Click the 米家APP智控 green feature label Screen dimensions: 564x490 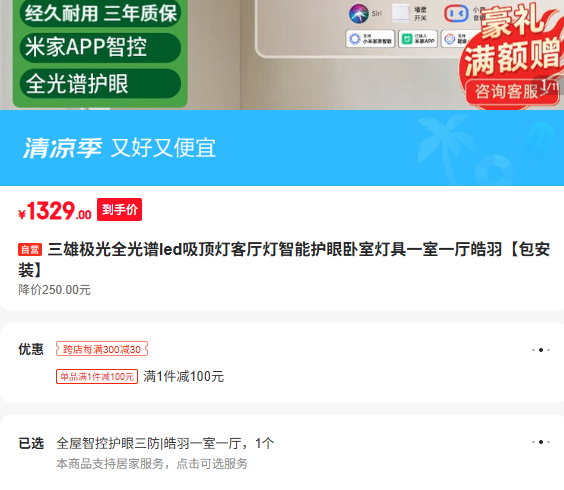pyautogui.click(x=100, y=47)
